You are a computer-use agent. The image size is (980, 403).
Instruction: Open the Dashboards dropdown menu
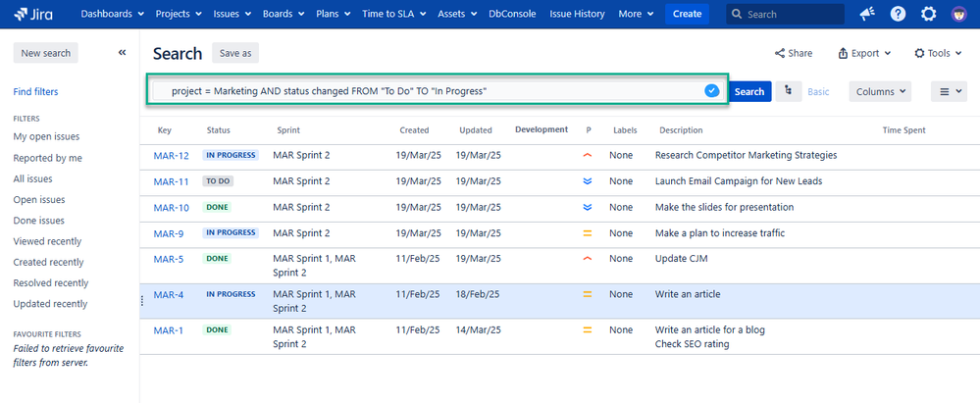tap(113, 14)
